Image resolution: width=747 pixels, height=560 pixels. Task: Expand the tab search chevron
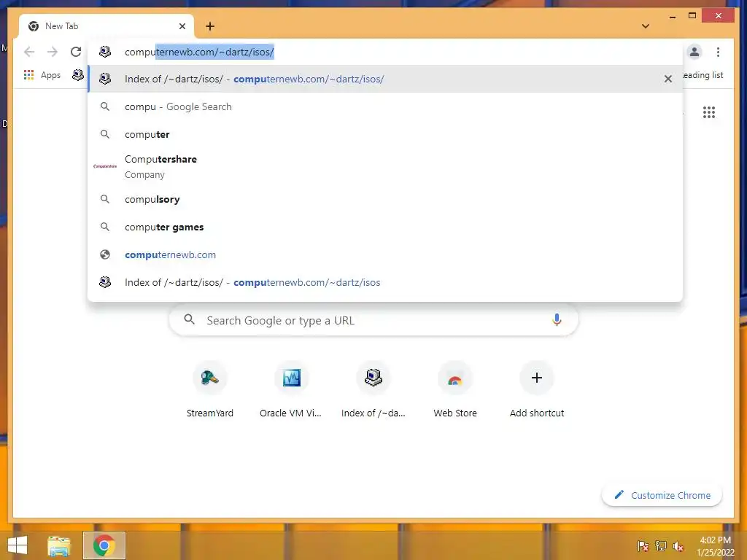pos(646,26)
